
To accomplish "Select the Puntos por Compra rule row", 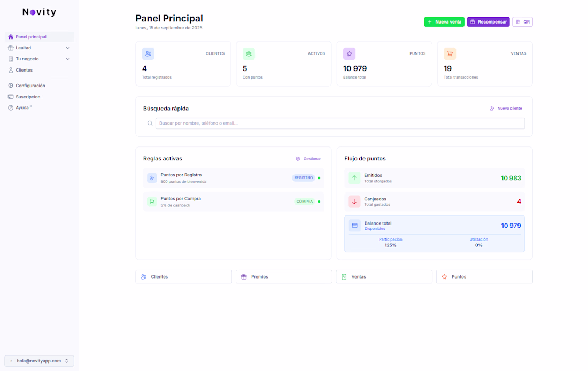I will 233,202.
